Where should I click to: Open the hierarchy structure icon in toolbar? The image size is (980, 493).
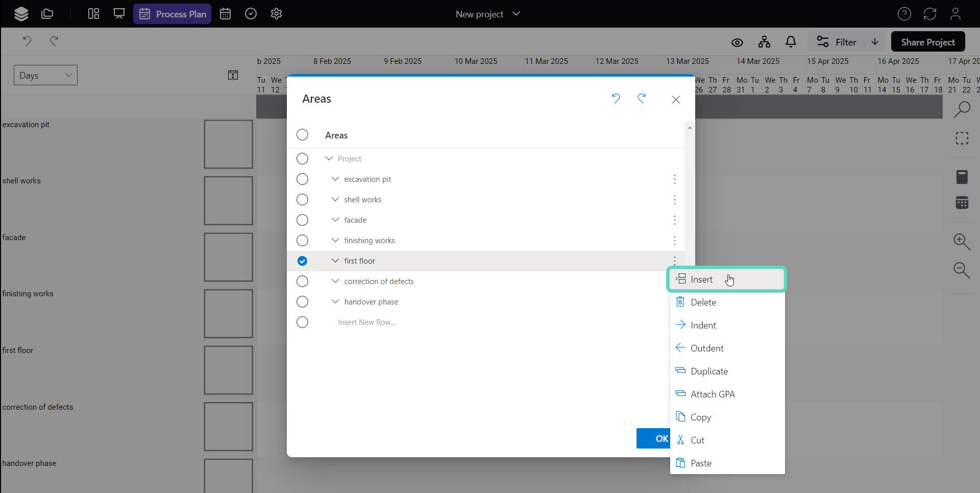[x=764, y=42]
